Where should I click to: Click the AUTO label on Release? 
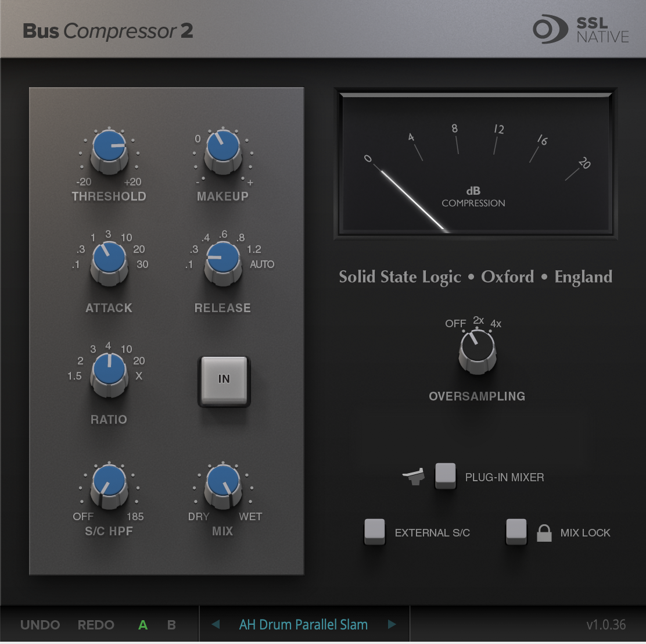point(262,264)
